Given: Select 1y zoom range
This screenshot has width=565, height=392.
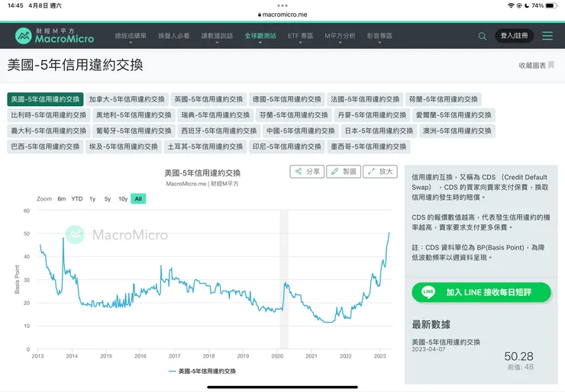Looking at the screenshot, I should pyautogui.click(x=92, y=199).
